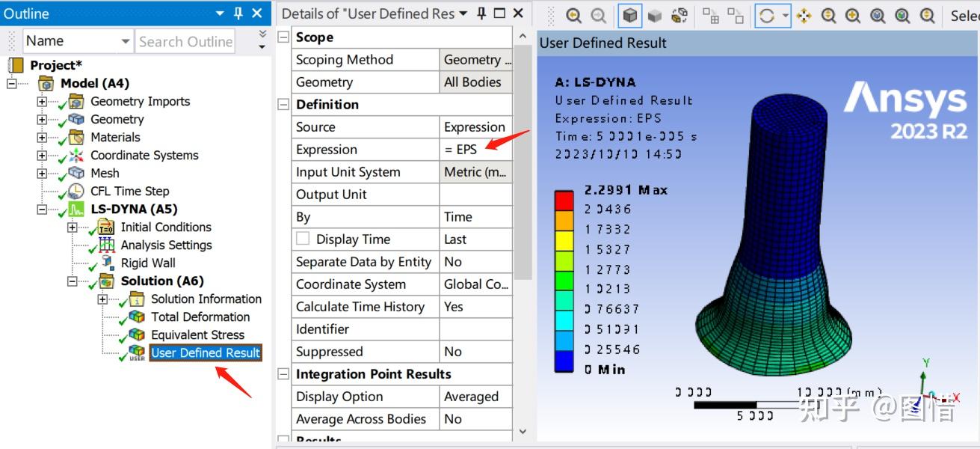This screenshot has width=980, height=449.
Task: Click the Materials item icon
Action: 76,137
